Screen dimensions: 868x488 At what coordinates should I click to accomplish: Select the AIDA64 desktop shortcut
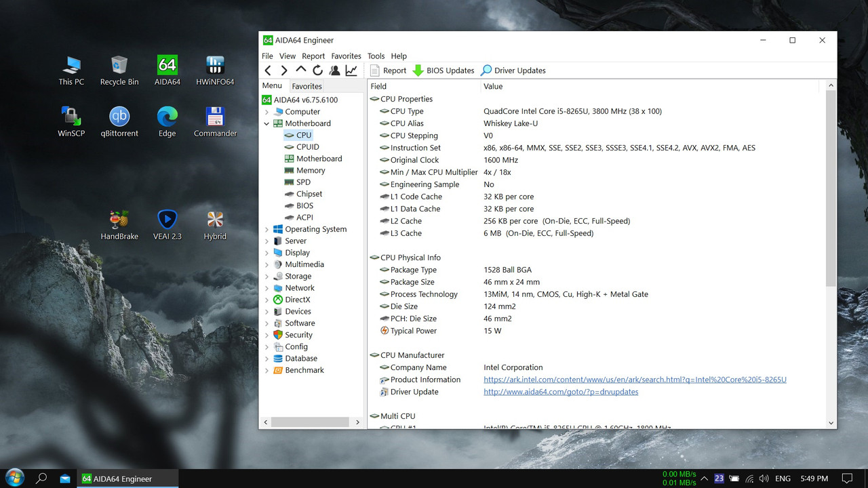(167, 70)
